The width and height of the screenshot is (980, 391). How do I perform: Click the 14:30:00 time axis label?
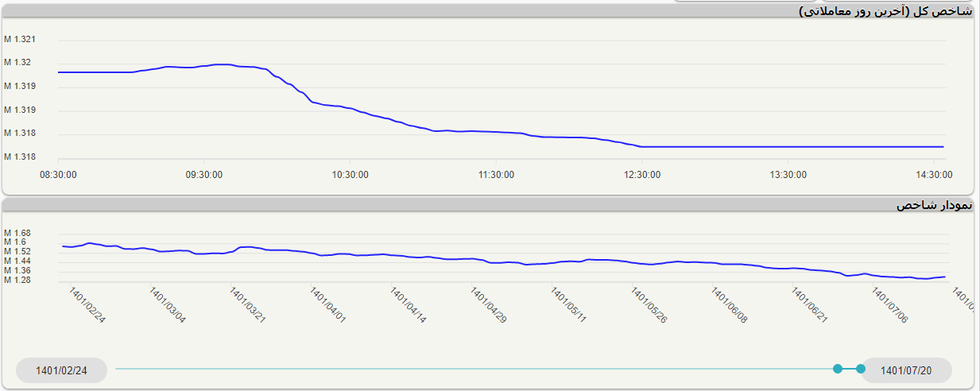click(x=932, y=175)
